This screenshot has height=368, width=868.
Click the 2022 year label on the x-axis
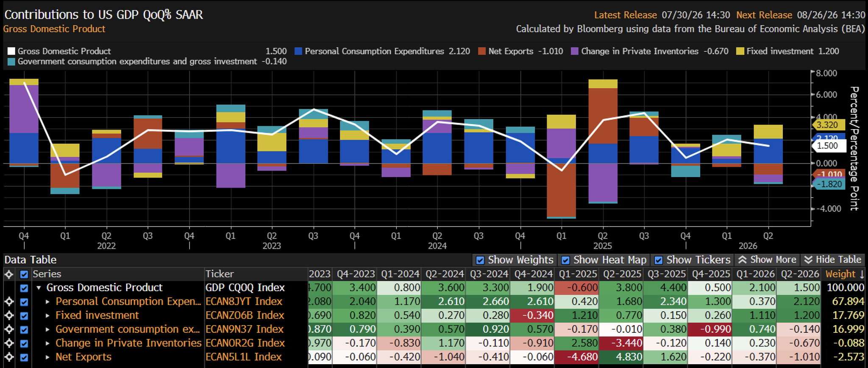pyautogui.click(x=106, y=246)
